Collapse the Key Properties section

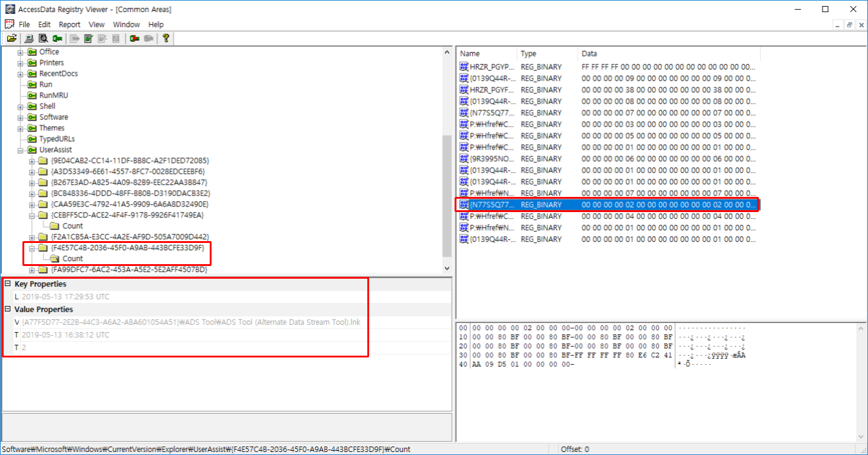8,284
